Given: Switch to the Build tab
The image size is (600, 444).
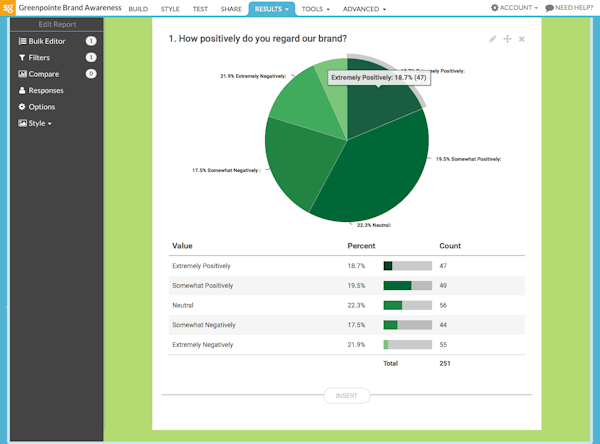Looking at the screenshot, I should 138,8.
